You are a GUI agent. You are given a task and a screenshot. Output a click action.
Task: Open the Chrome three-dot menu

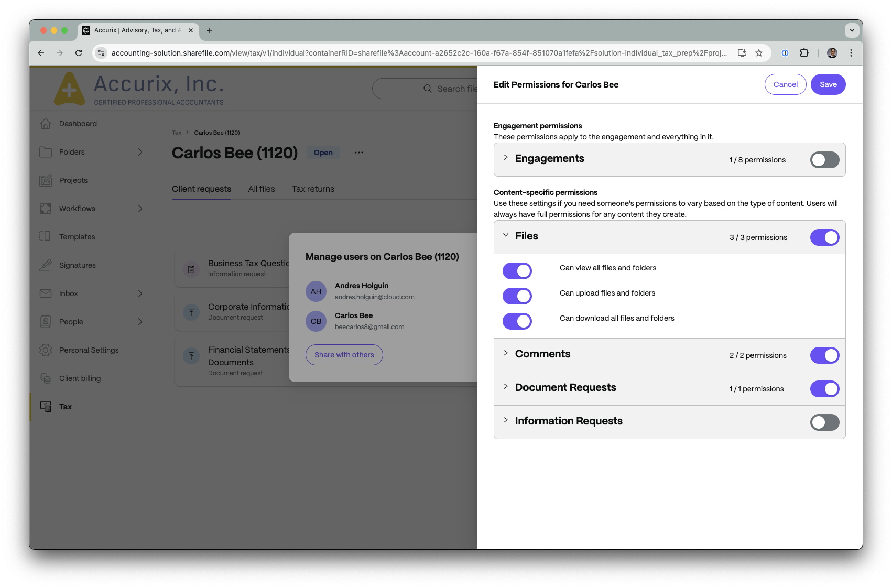point(851,53)
